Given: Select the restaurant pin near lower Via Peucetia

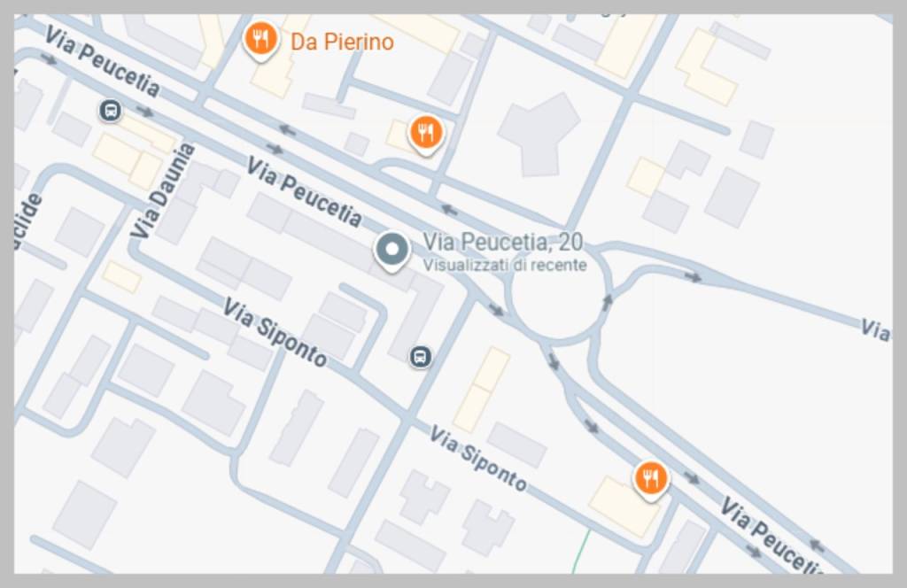Looking at the screenshot, I should (651, 479).
